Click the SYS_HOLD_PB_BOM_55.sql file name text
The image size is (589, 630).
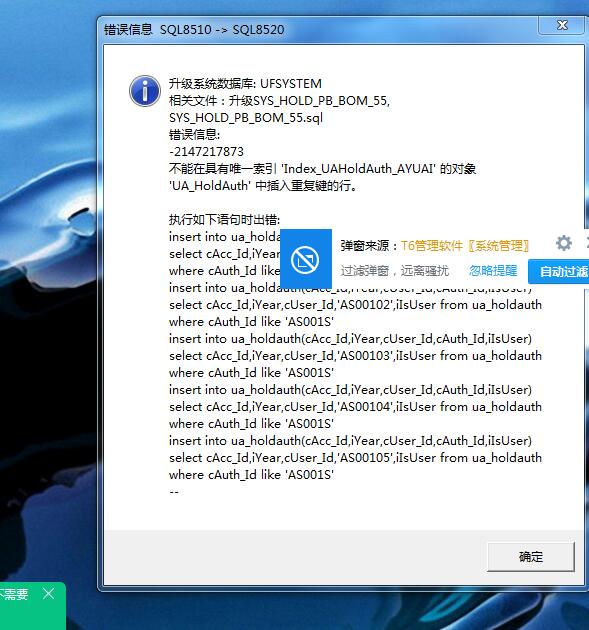[x=245, y=118]
